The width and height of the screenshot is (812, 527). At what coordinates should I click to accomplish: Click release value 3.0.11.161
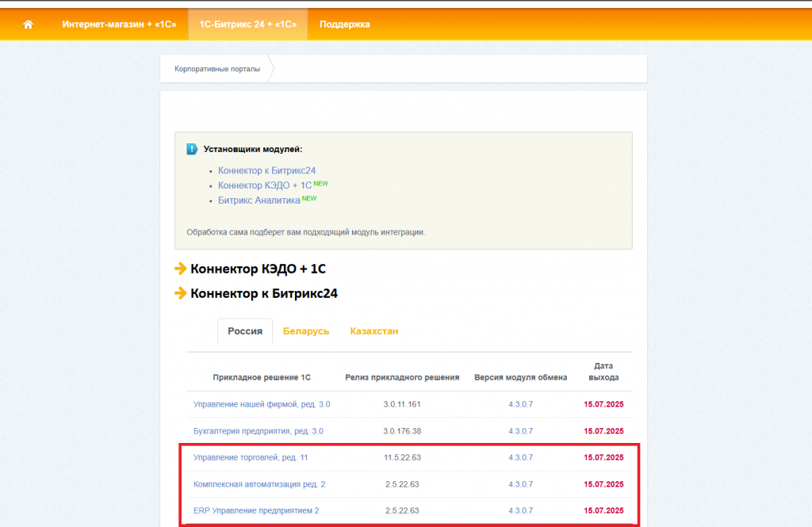click(402, 404)
